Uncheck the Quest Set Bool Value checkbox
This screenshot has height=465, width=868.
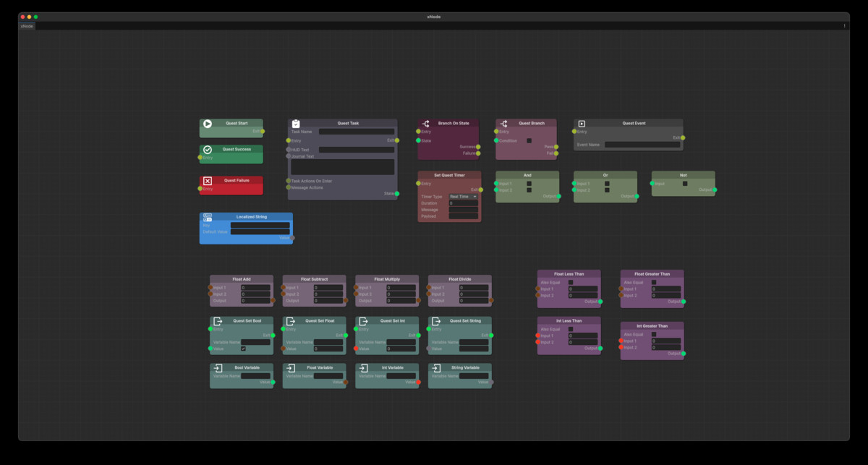click(x=243, y=349)
